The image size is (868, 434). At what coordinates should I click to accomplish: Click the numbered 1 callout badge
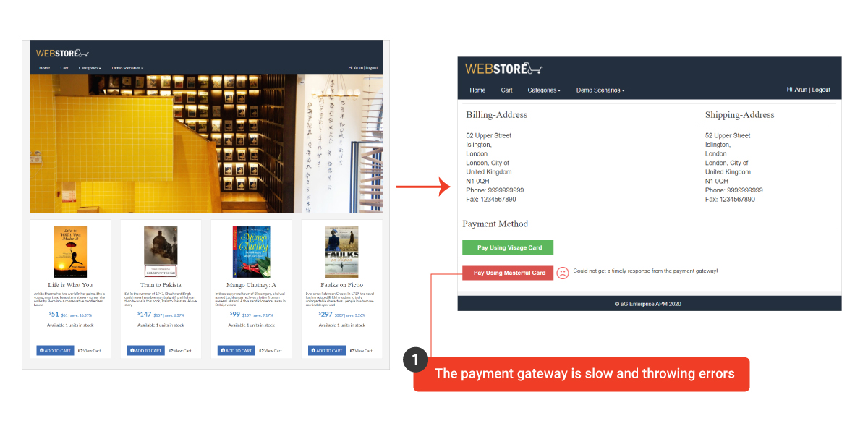(x=415, y=359)
